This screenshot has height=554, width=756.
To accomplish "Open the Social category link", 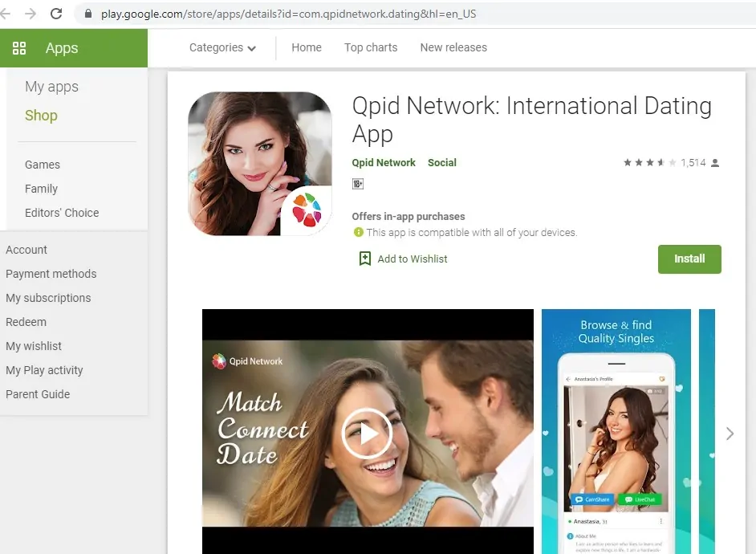I will (x=441, y=162).
